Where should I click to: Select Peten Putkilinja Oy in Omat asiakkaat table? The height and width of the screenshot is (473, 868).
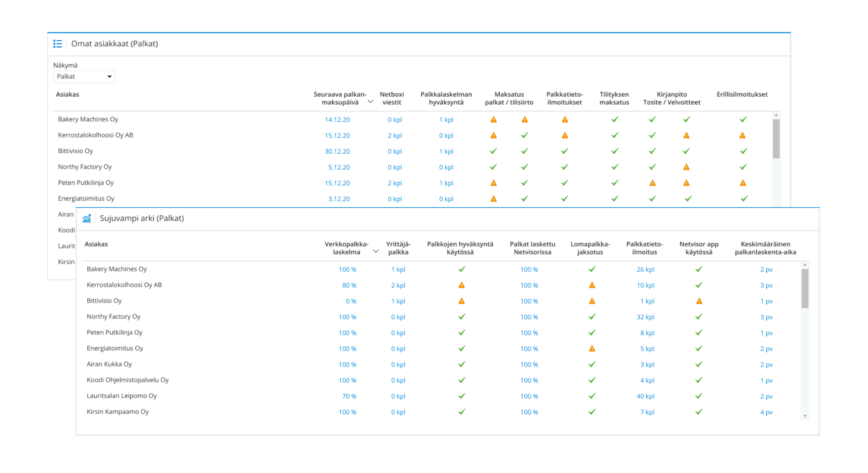coord(86,183)
